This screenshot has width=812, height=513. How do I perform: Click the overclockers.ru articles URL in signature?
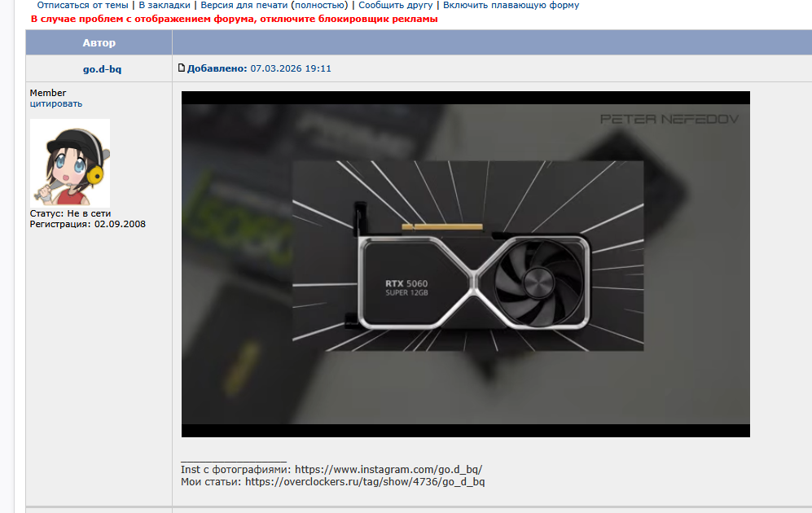[x=365, y=482]
